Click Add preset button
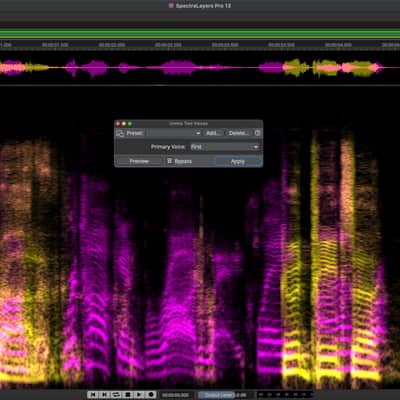The width and height of the screenshot is (400, 400). pyautogui.click(x=214, y=133)
